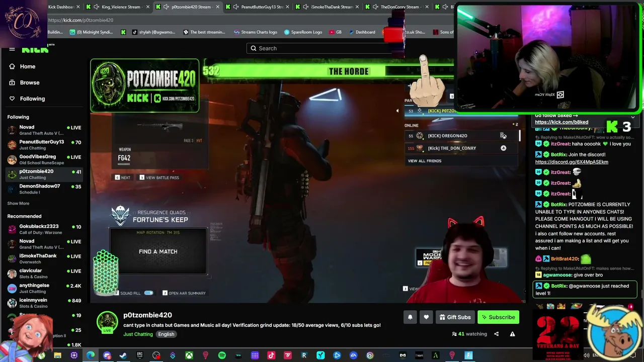Open GoodVibesGreg Old School RuneScape stream
644x362 pixels.
(44, 159)
